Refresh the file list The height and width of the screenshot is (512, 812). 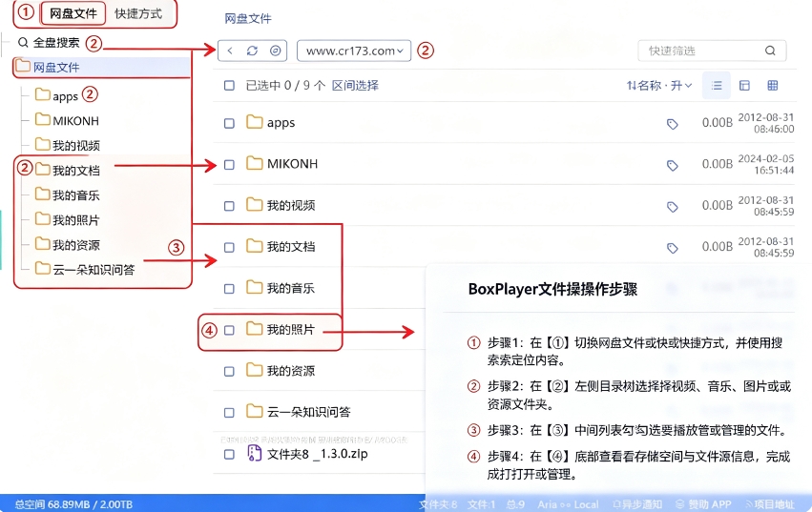pyautogui.click(x=252, y=51)
